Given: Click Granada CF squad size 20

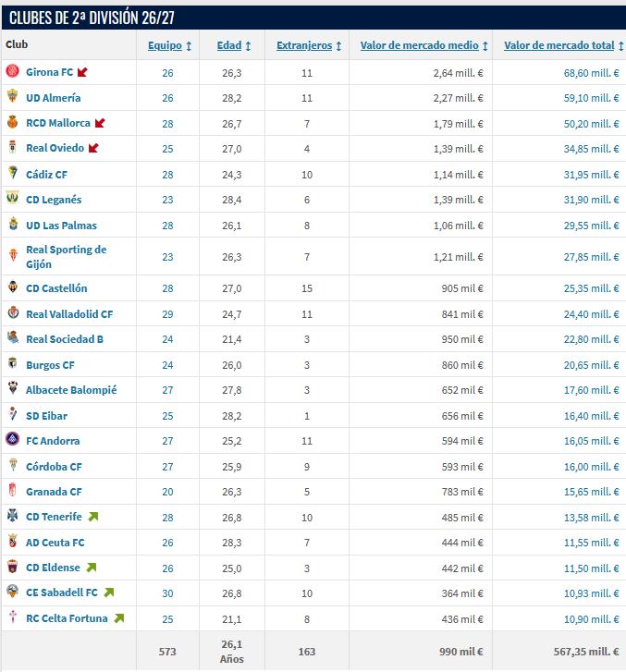Looking at the screenshot, I should [x=167, y=492].
